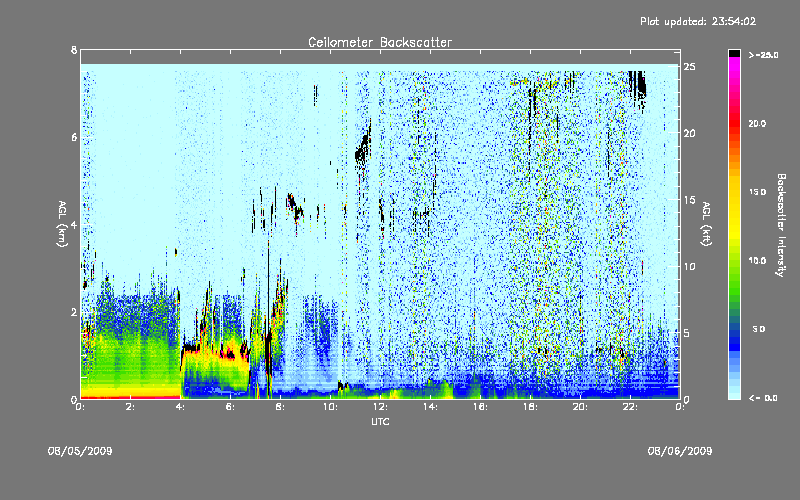Click the 25 kft tick on right axis
Screen dimensions: 800x500
[x=690, y=67]
